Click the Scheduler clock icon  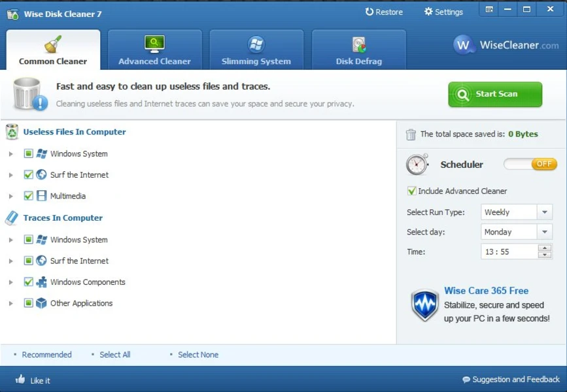[417, 164]
